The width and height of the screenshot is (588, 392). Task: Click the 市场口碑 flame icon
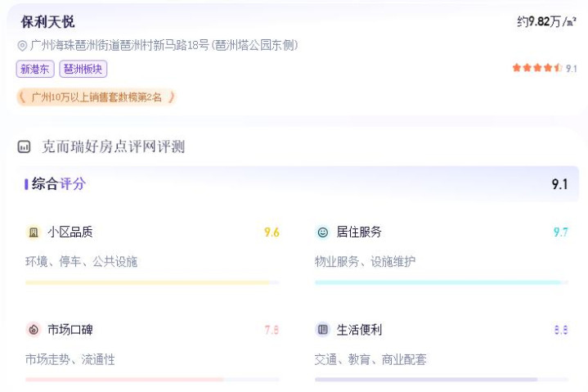[x=34, y=330]
